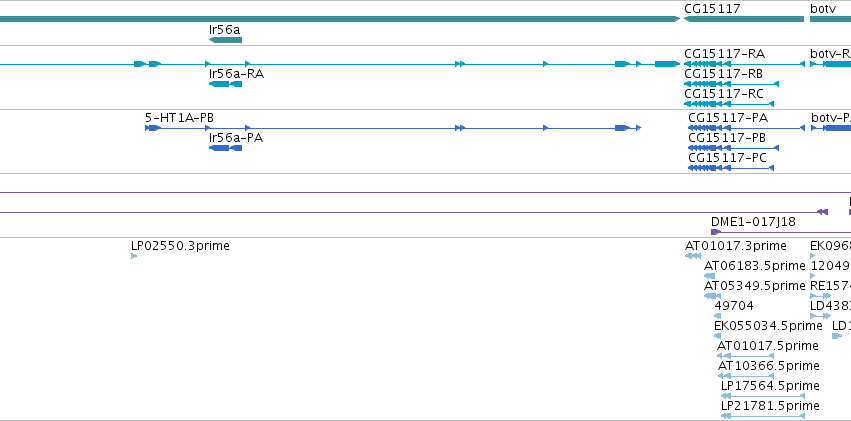Select the EK055034.5prime label
The height and width of the screenshot is (421, 851).
(x=768, y=326)
